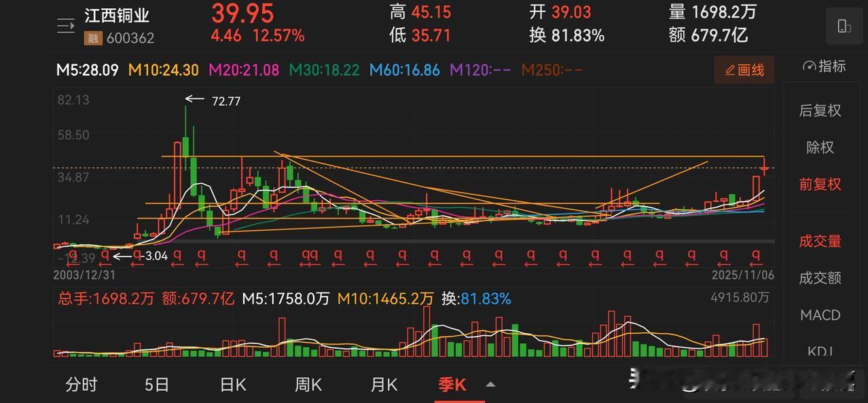Viewport: 868px width, 403px height.
Task: Tap y-axis value 58.50
Action: pos(74,135)
